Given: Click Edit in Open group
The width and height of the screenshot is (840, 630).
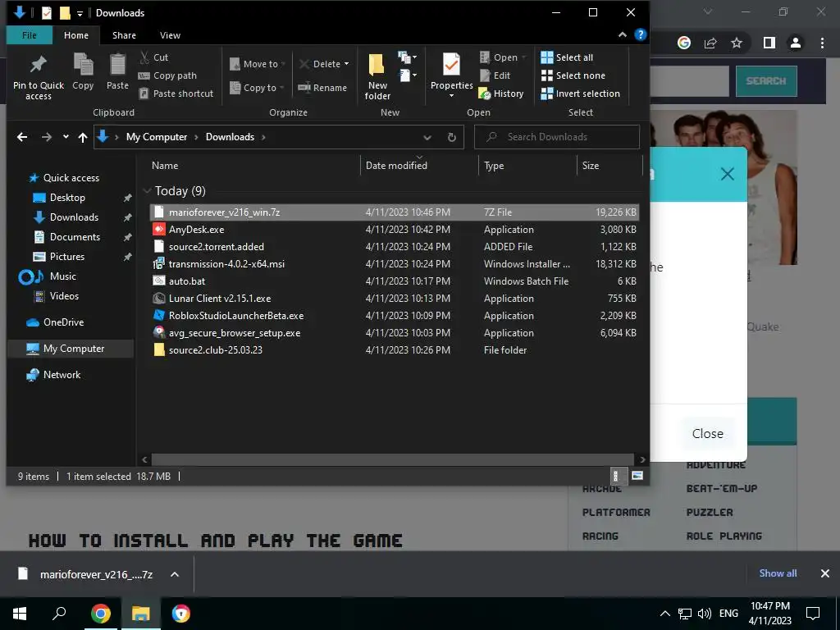Looking at the screenshot, I should pos(495,75).
